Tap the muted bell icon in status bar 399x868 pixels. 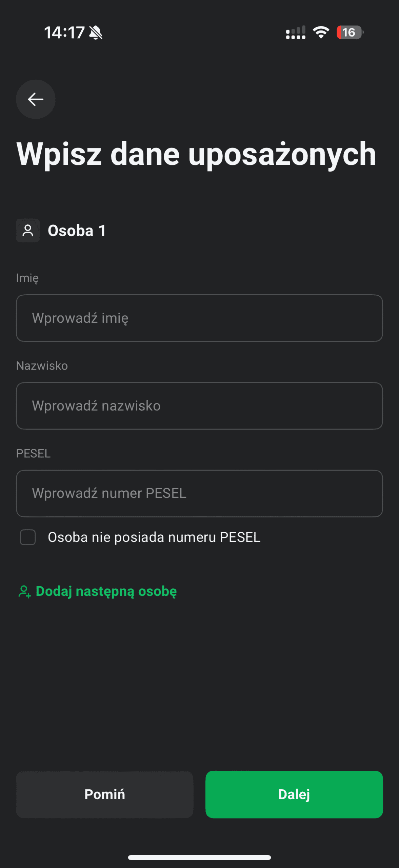point(96,33)
